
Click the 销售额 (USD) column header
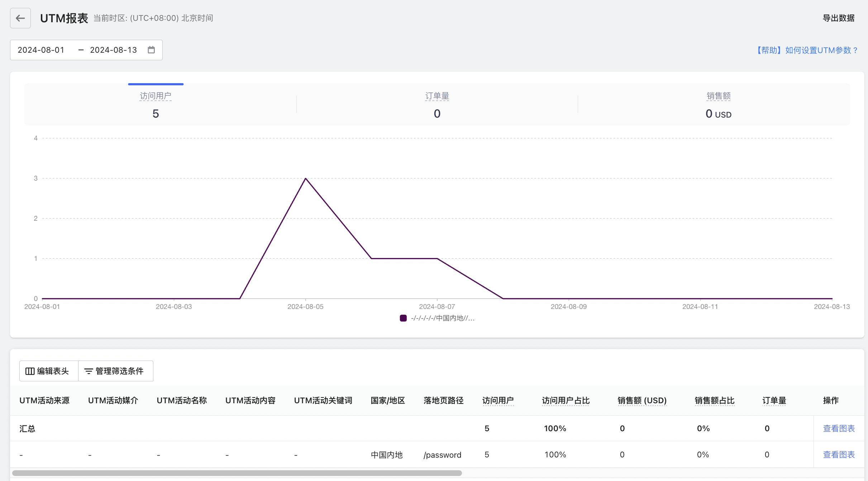(642, 400)
